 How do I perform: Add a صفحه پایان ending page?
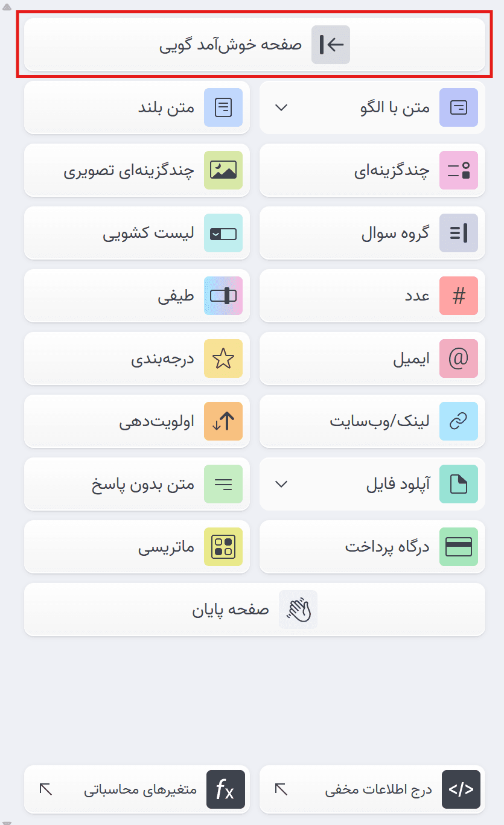pyautogui.click(x=254, y=610)
